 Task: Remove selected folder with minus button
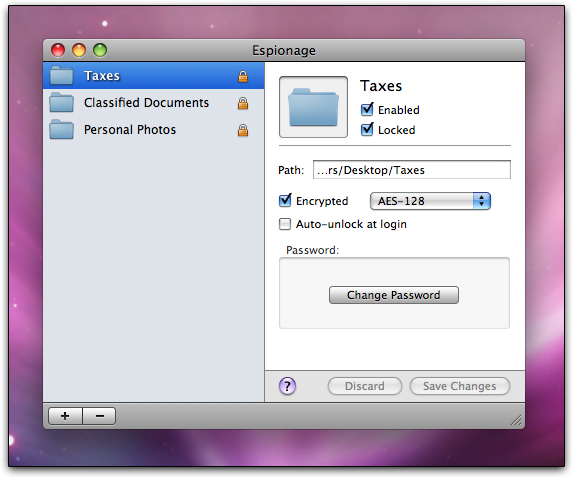click(x=99, y=416)
